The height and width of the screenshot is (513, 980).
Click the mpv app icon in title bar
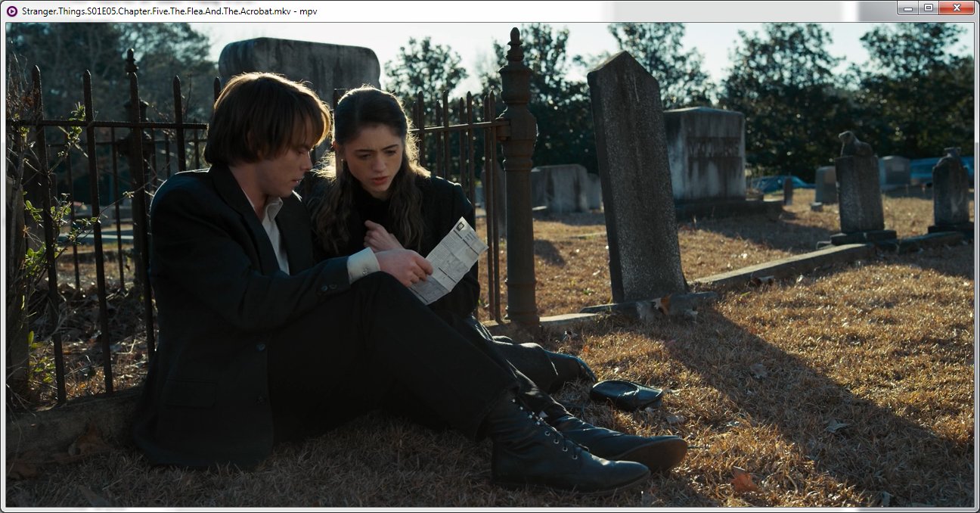[x=11, y=10]
